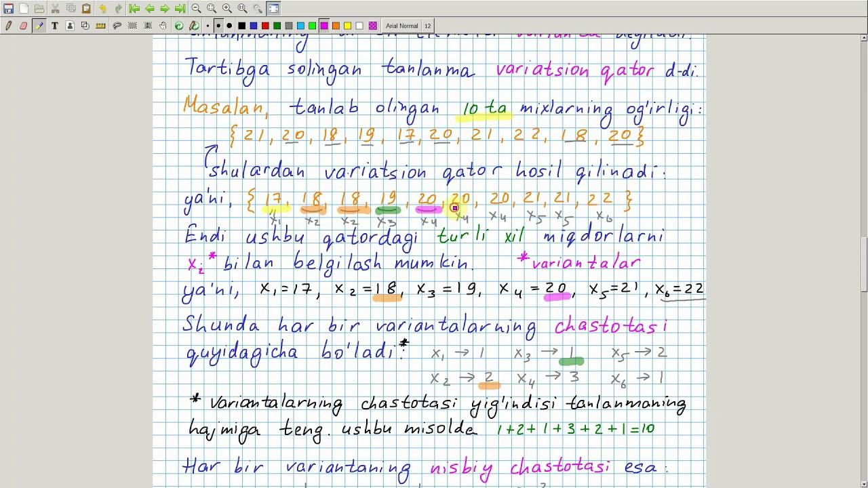Image resolution: width=868 pixels, height=488 pixels.
Task: Go to the previous page
Action: (149, 9)
